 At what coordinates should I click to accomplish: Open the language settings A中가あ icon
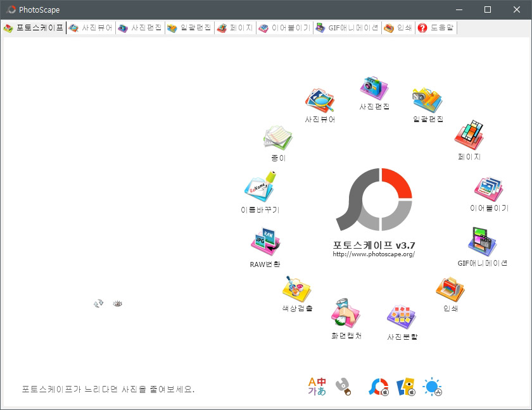pos(317,387)
